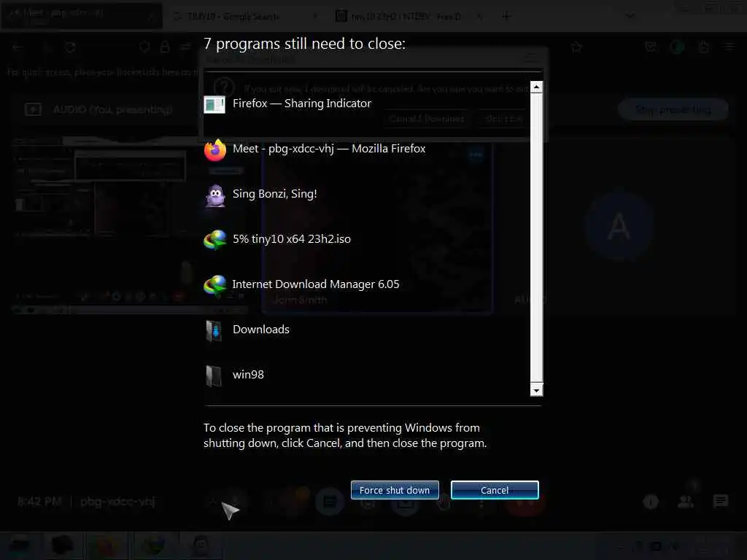747x560 pixels.
Task: Click the 'Downloads' entry text
Action: click(261, 330)
